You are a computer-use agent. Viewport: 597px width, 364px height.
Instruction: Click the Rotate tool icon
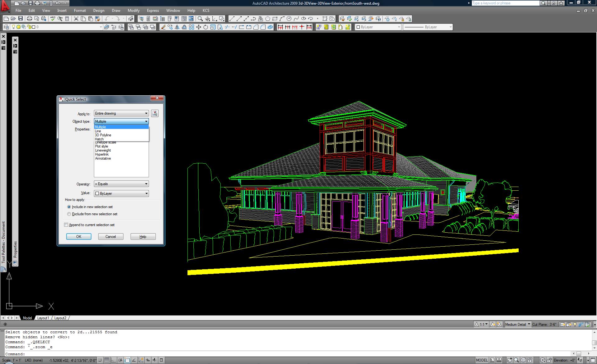206,27
